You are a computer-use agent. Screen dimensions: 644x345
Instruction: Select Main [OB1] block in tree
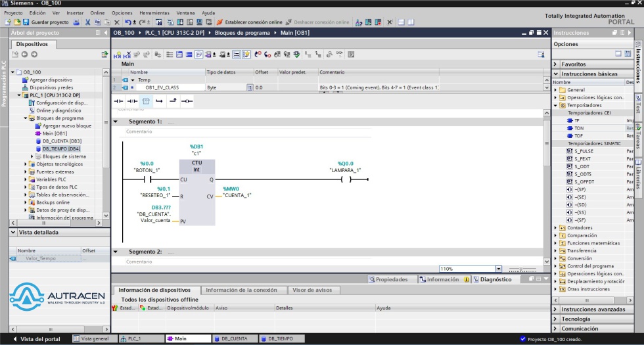point(55,133)
